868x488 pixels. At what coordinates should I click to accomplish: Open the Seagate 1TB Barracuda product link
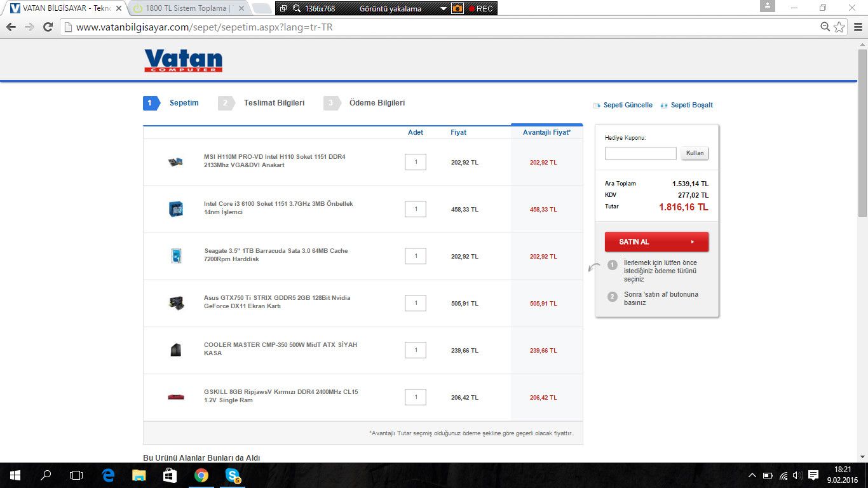pos(276,255)
